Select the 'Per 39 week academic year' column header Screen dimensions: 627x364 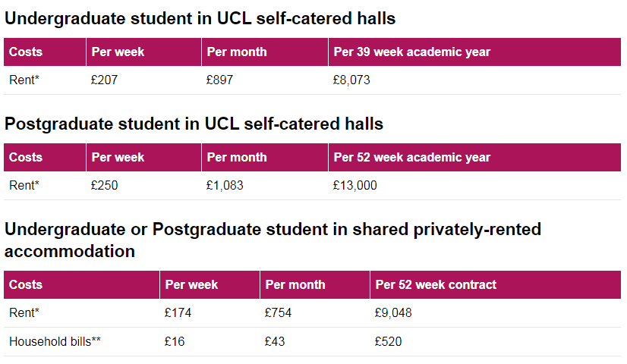click(411, 52)
